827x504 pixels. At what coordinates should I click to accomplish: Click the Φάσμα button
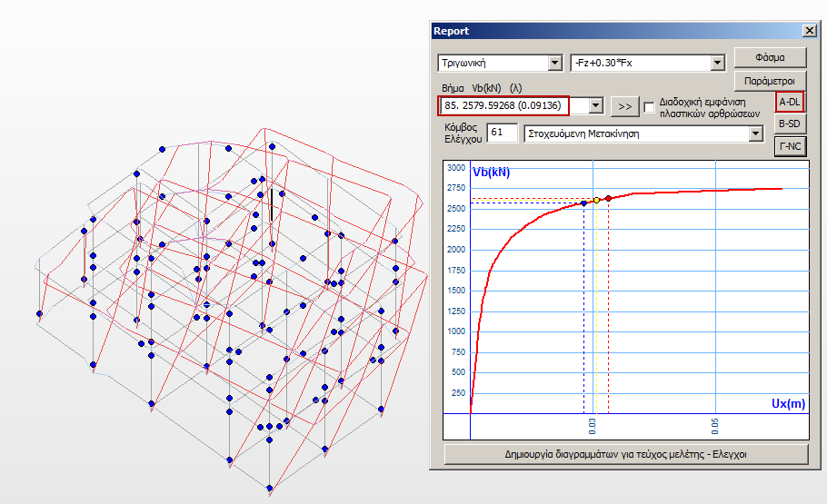[x=770, y=57]
